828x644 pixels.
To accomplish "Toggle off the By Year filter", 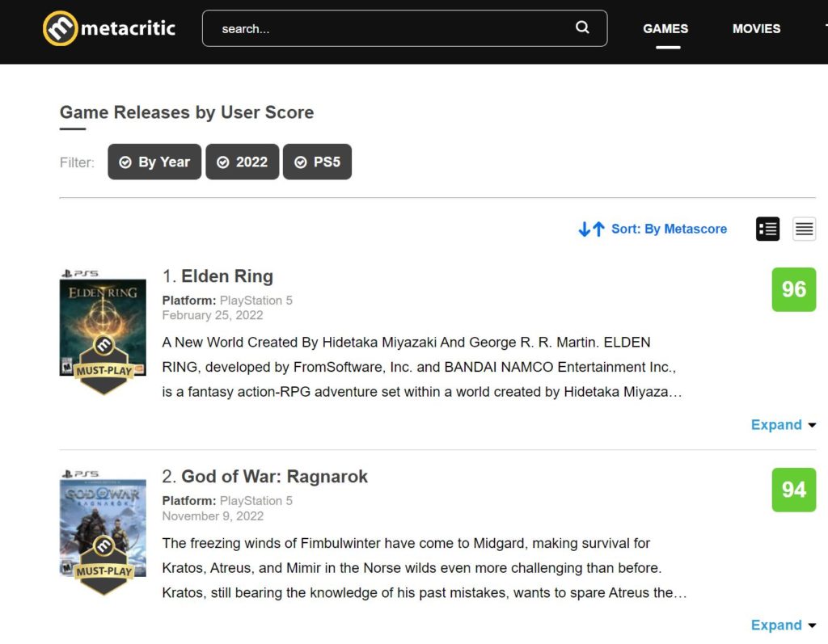I will pos(154,162).
